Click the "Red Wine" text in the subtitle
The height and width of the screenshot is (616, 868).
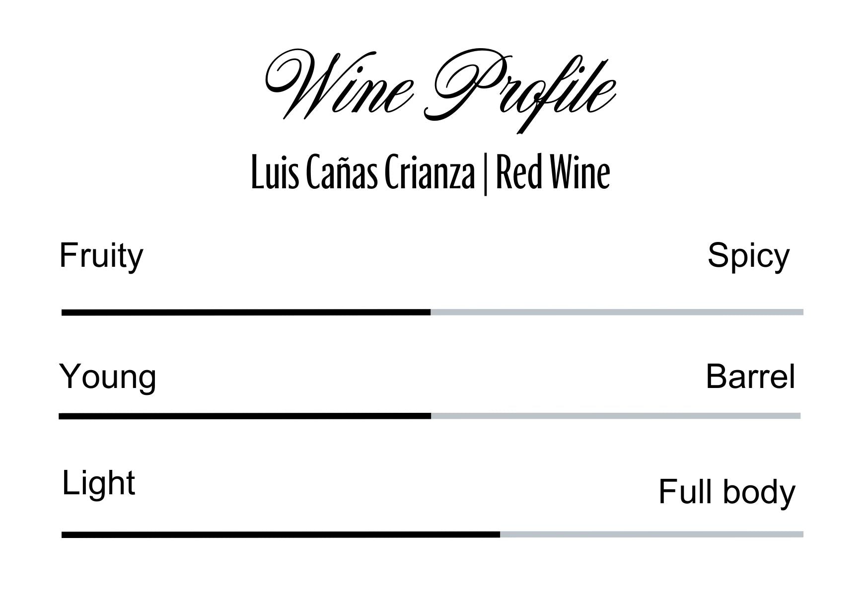553,173
